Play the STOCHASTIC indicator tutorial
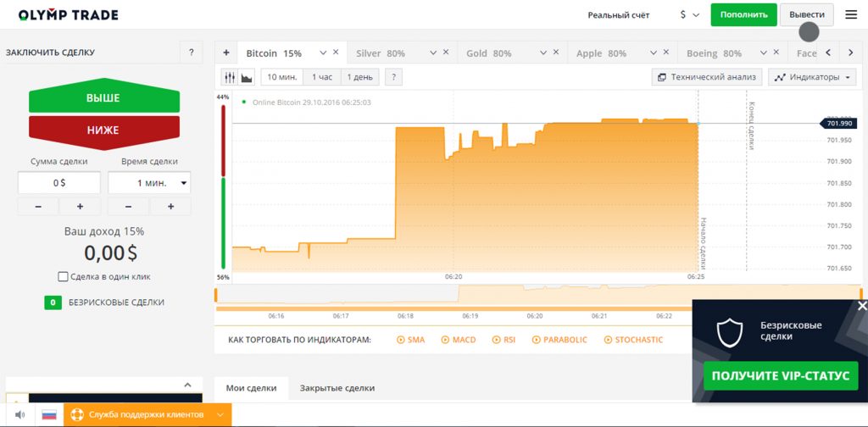 coord(633,340)
